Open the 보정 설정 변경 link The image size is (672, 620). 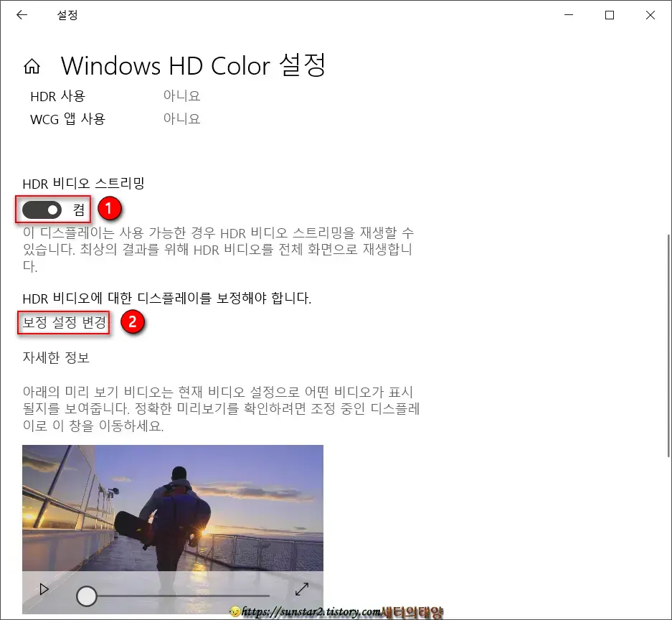[63, 323]
